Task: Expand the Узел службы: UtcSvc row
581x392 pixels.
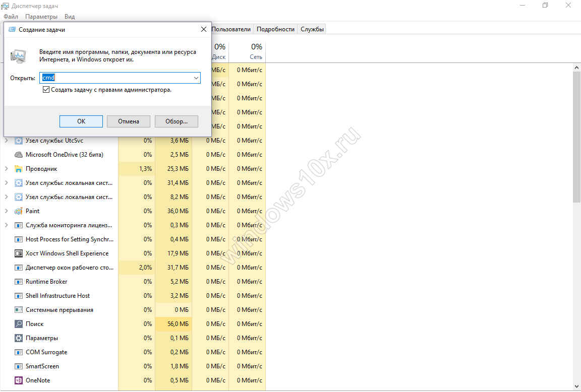Action: (x=6, y=141)
